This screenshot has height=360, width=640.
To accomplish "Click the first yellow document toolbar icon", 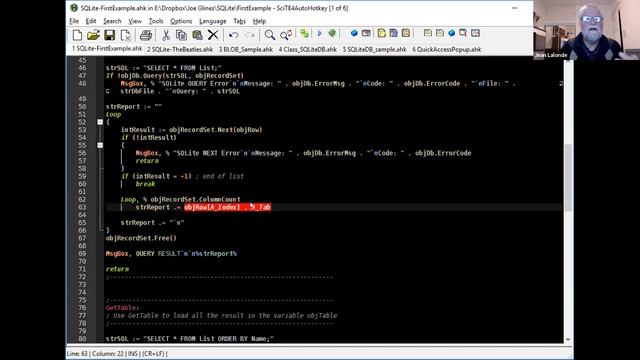I will [382, 33].
